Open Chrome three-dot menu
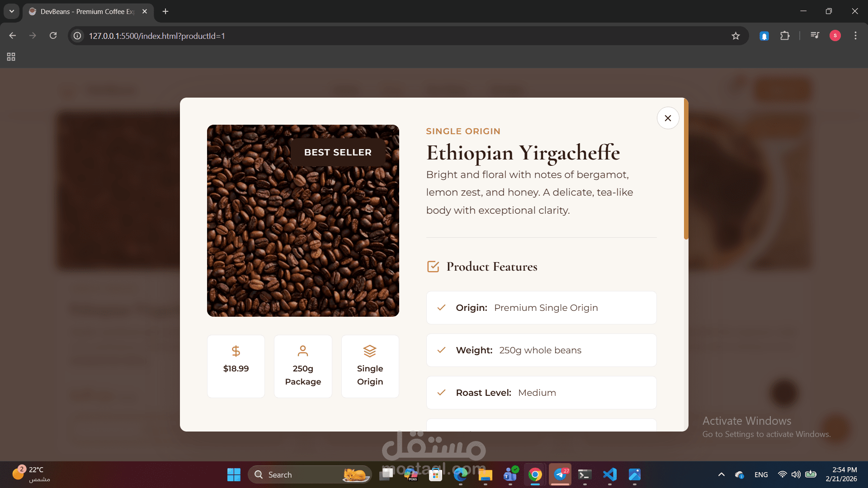Image resolution: width=868 pixels, height=488 pixels. tap(855, 36)
